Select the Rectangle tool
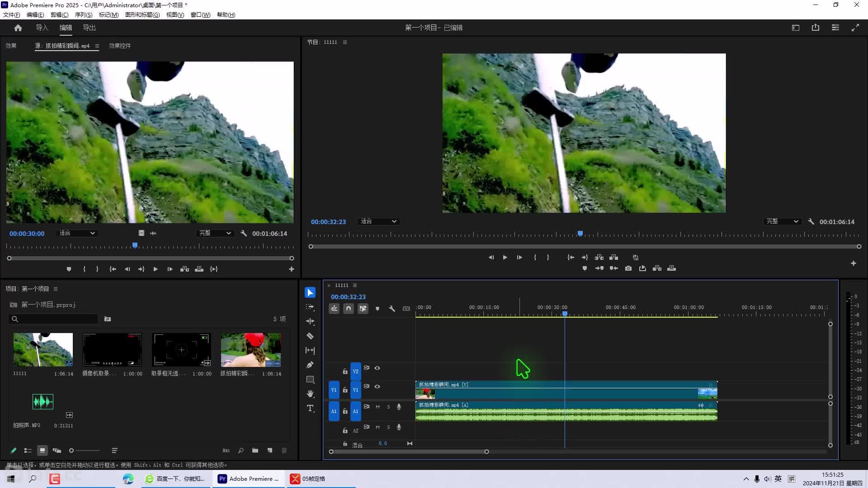 click(310, 380)
